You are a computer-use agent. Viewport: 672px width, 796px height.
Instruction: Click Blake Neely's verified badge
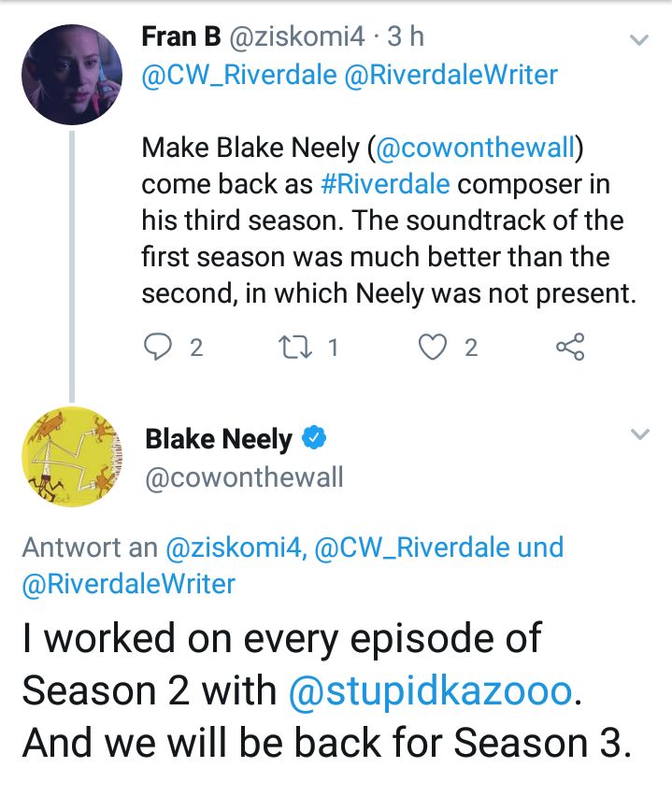(x=315, y=438)
